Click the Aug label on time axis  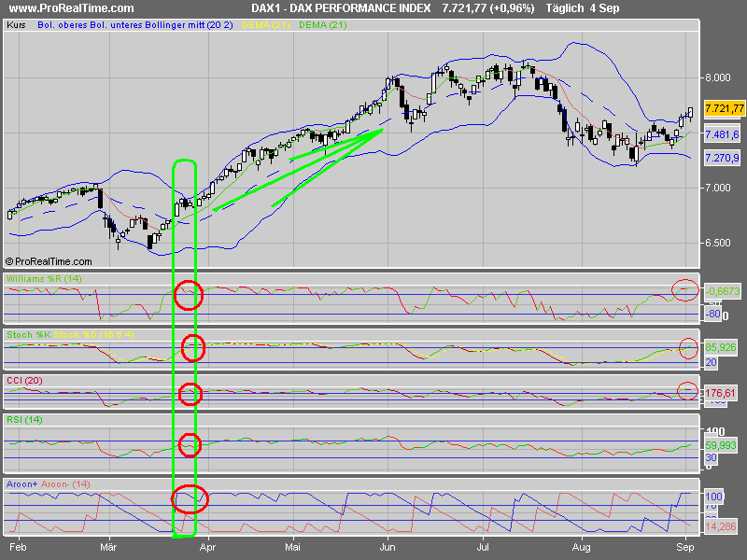[581, 548]
